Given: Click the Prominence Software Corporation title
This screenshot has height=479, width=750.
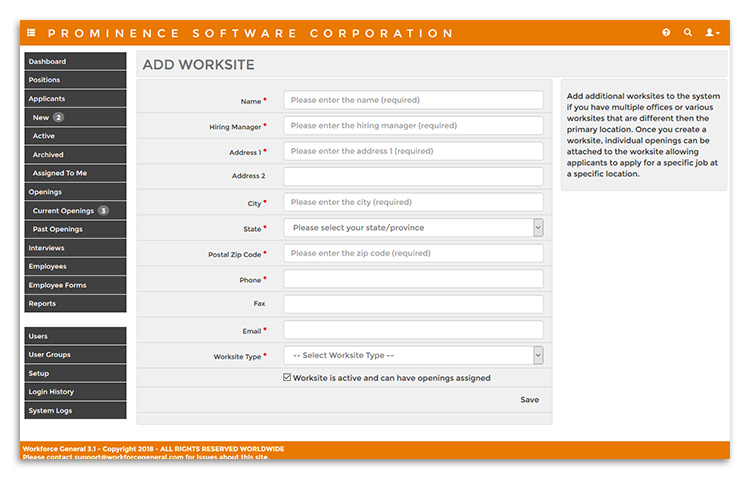Looking at the screenshot, I should (x=250, y=33).
